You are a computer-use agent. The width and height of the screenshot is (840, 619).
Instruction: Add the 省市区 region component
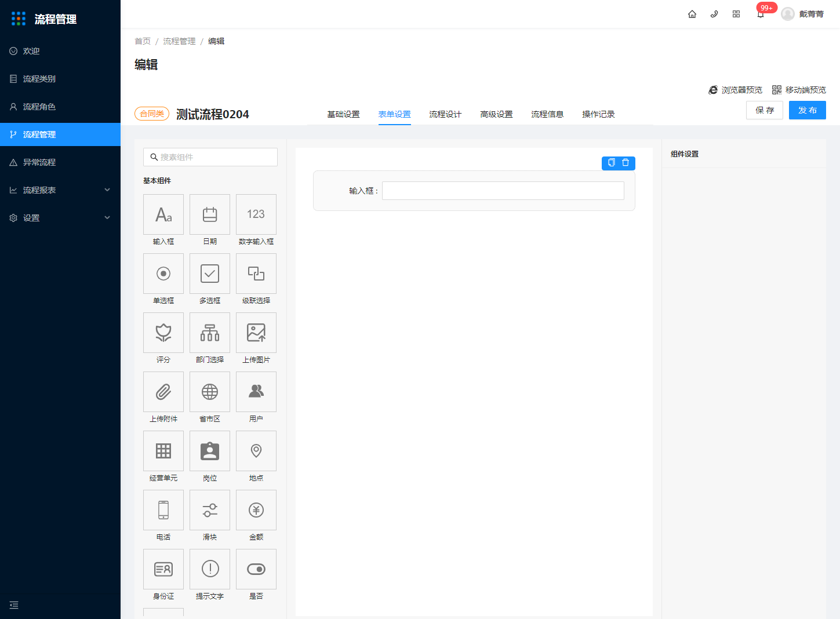210,392
